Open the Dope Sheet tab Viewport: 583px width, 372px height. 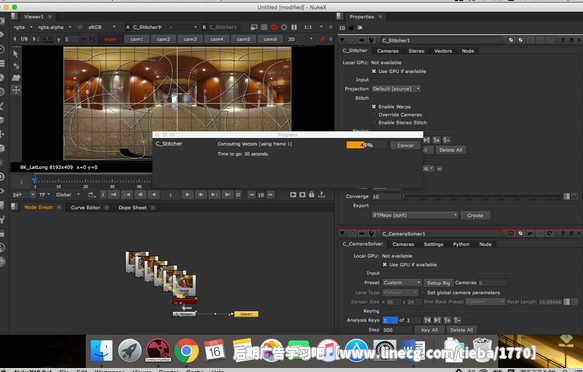[132, 208]
